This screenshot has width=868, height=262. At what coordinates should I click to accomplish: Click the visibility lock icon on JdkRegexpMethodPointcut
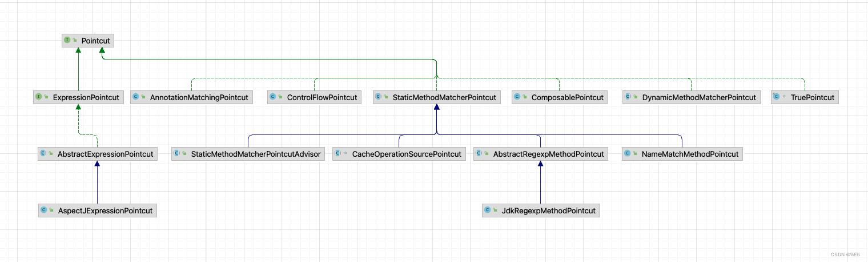click(x=495, y=211)
